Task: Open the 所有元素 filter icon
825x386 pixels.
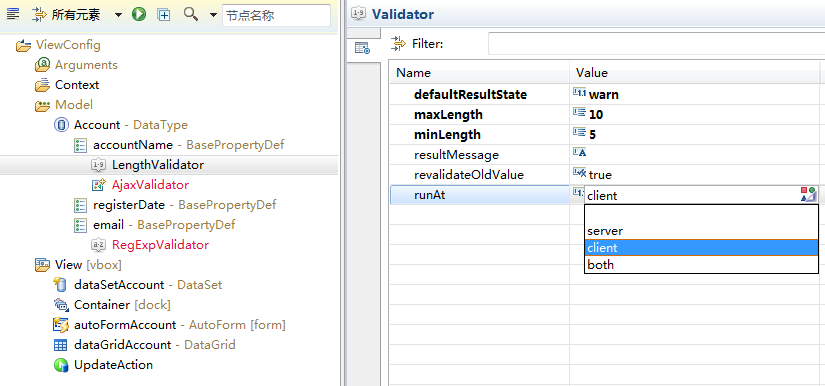Action: pos(39,15)
